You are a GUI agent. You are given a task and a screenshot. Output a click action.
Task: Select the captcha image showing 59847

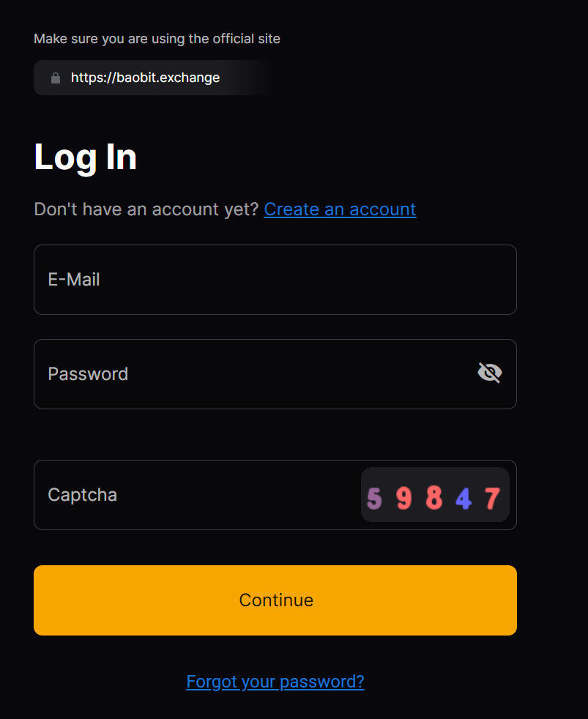click(434, 495)
